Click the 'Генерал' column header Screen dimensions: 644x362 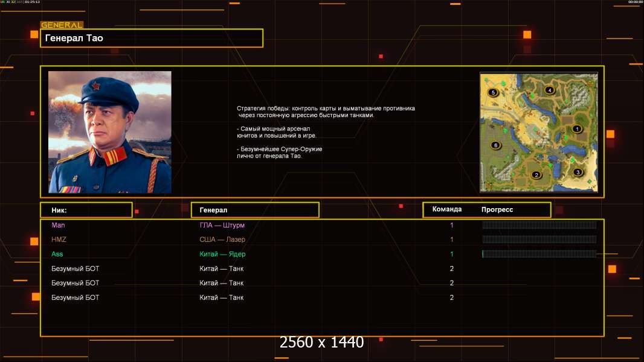[255, 210]
